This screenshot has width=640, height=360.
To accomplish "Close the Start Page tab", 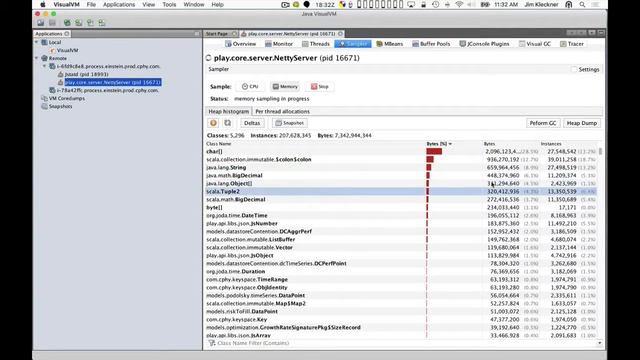I will [234, 33].
